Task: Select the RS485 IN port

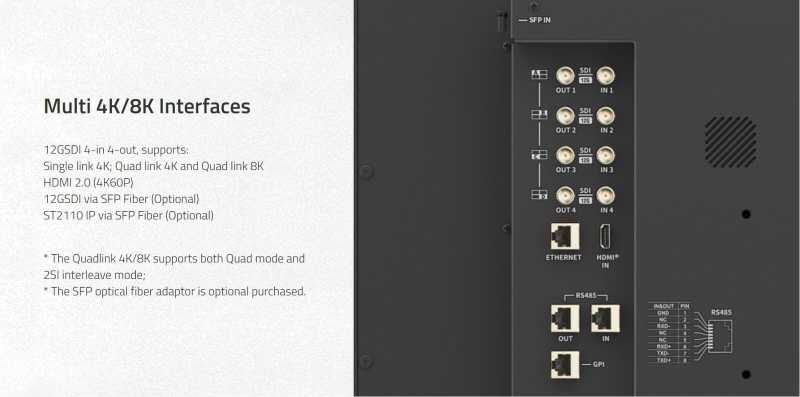Action: point(605,318)
